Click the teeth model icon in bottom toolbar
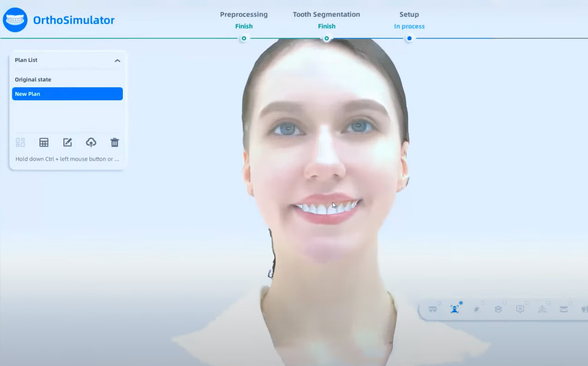The width and height of the screenshot is (588, 366). pos(432,309)
